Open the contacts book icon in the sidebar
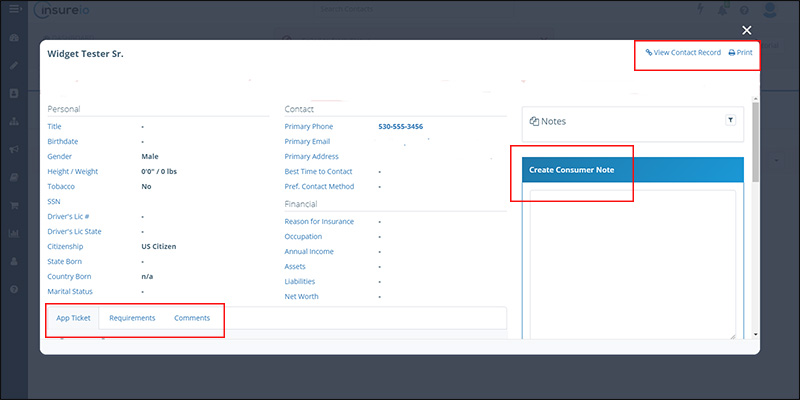The image size is (800, 400). 14,93
